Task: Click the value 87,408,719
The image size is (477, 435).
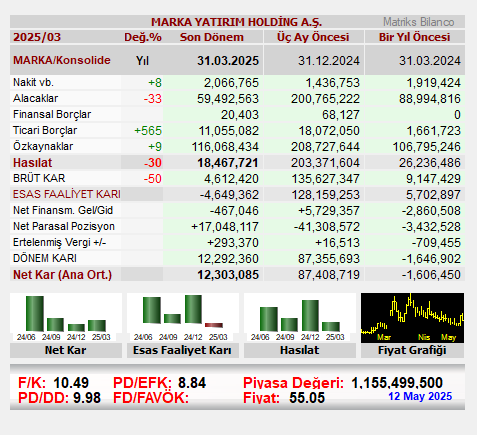Action: point(329,275)
